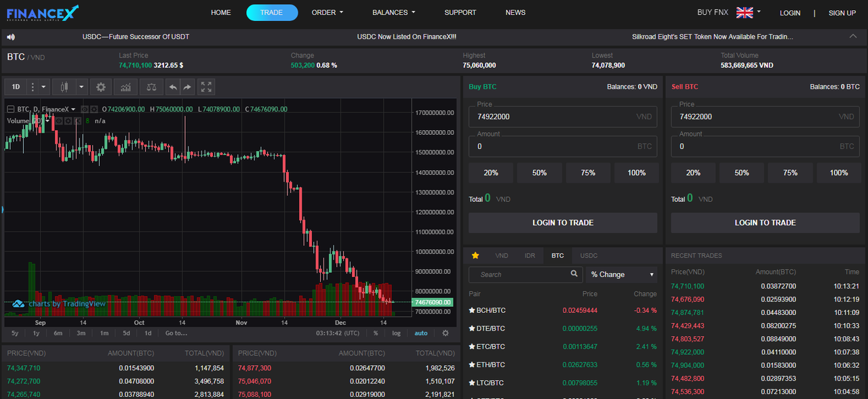Open SUPPORT page

coord(460,12)
